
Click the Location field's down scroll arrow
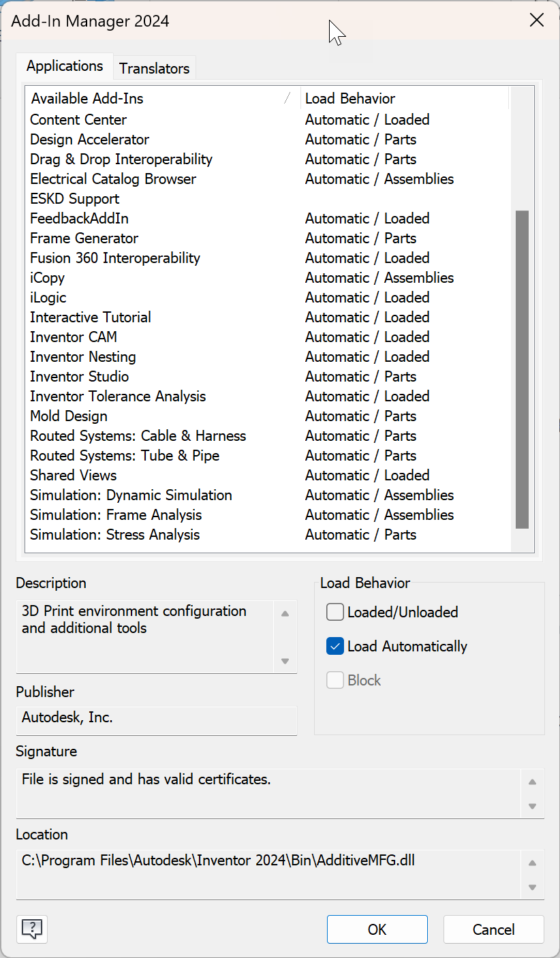[532, 887]
